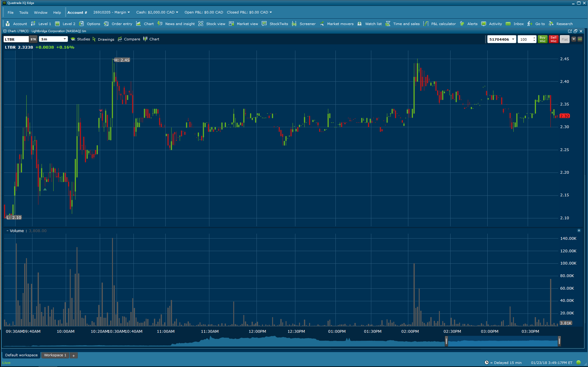Click the LTBR symbol input field
Image resolution: width=588 pixels, height=367 pixels.
coord(16,39)
